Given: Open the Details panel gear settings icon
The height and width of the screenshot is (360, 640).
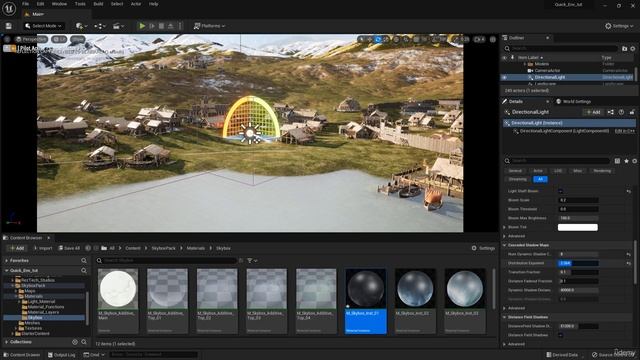Looking at the screenshot, I should [x=635, y=161].
